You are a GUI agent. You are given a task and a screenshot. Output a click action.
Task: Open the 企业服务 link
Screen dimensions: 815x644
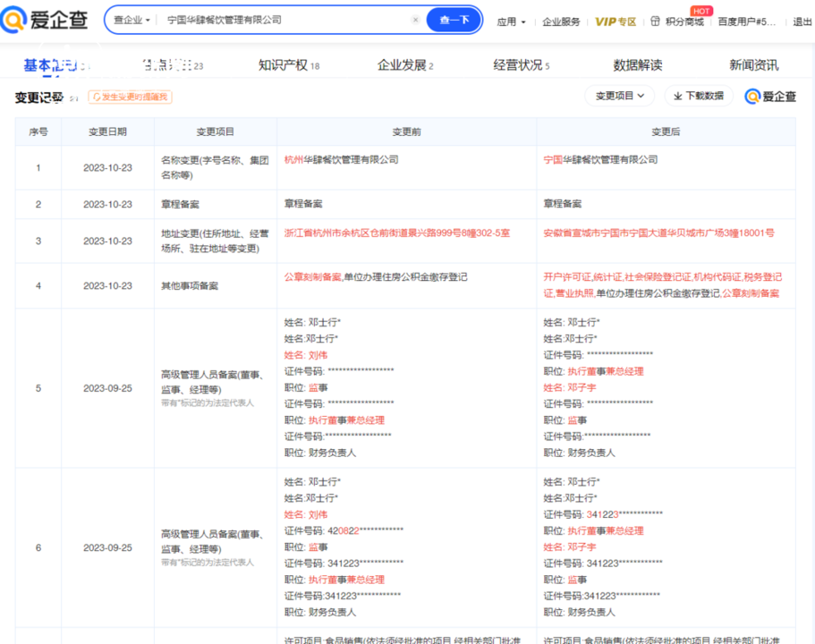(561, 21)
